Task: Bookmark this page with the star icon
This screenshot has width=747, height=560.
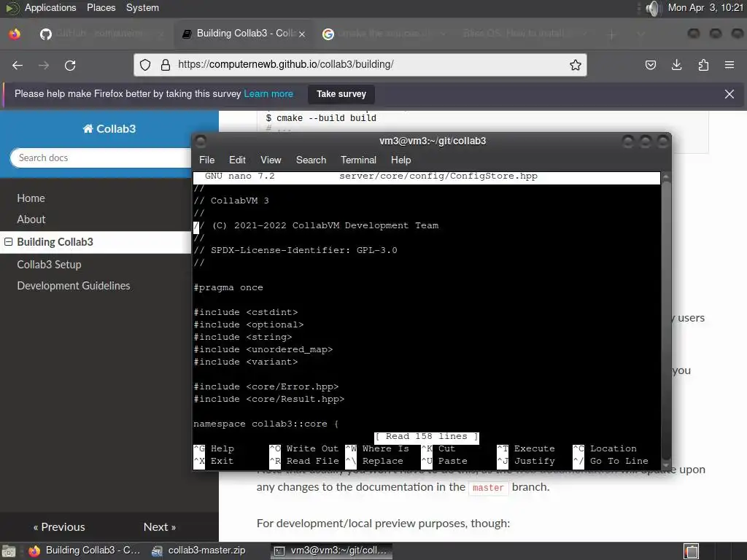Action: pyautogui.click(x=576, y=65)
